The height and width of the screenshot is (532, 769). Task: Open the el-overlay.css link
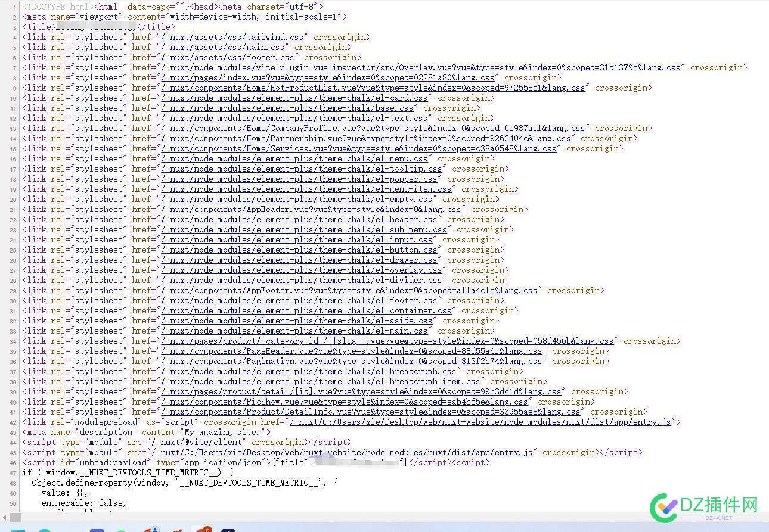(302, 270)
